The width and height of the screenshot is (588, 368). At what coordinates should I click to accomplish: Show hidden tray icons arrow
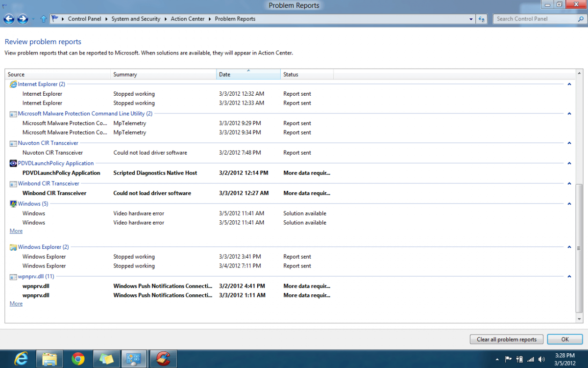[498, 359]
